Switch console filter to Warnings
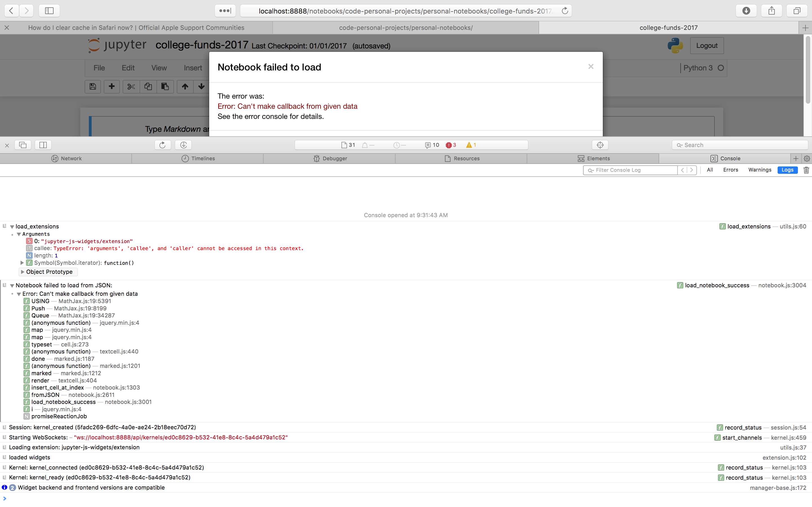This screenshot has height=507, width=812. pyautogui.click(x=760, y=170)
